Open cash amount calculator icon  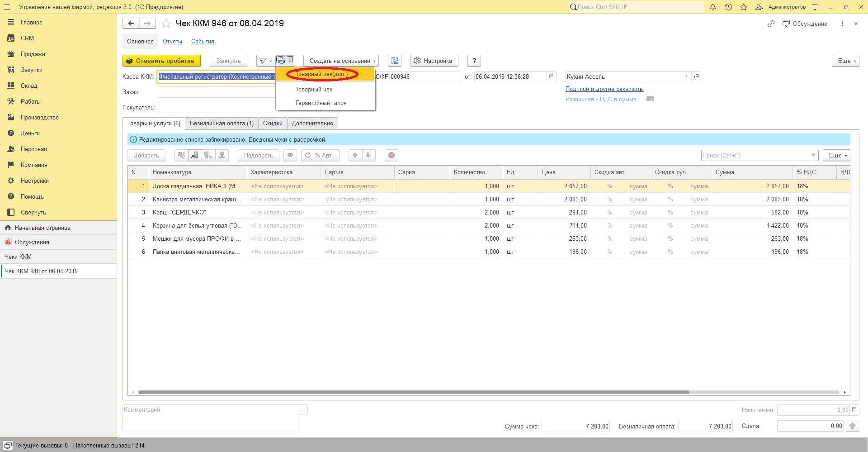[x=854, y=410]
